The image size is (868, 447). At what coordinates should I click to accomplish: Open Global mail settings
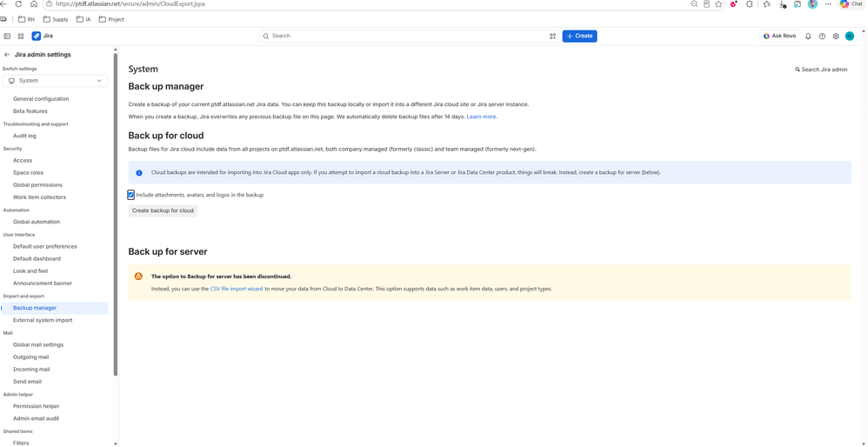click(x=38, y=344)
